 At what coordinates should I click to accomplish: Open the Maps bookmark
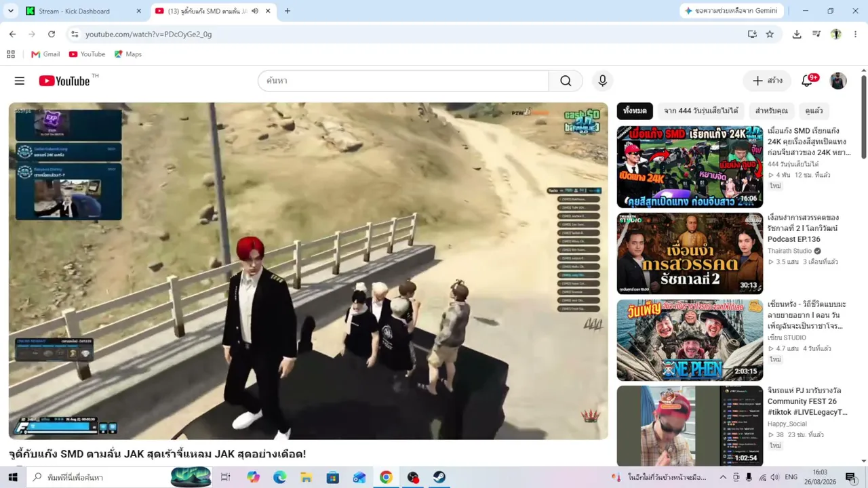(127, 54)
